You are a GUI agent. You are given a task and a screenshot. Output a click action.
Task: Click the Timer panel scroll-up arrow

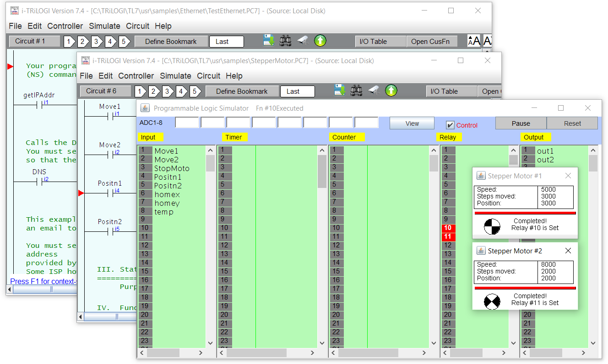coord(322,150)
